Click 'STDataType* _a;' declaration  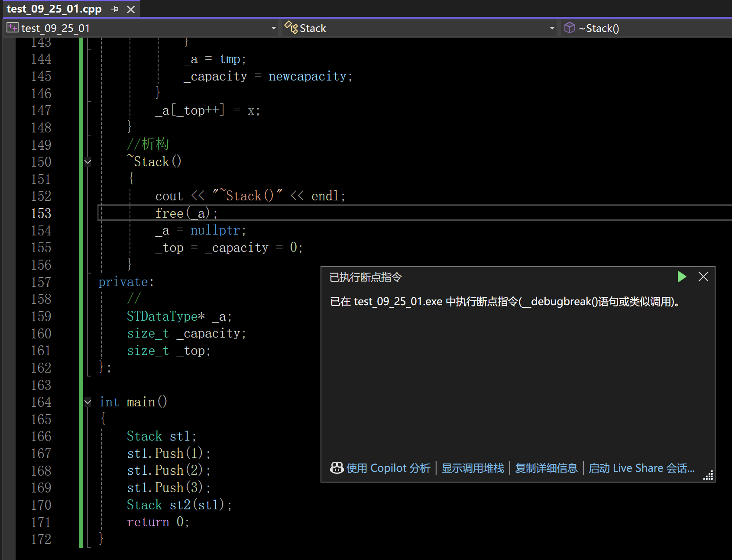(179, 317)
